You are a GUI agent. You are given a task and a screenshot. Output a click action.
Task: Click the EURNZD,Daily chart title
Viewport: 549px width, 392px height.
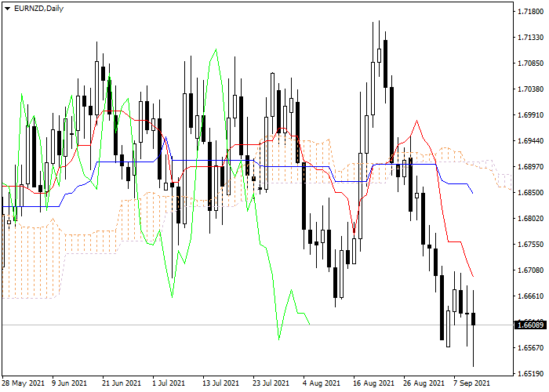click(x=38, y=9)
